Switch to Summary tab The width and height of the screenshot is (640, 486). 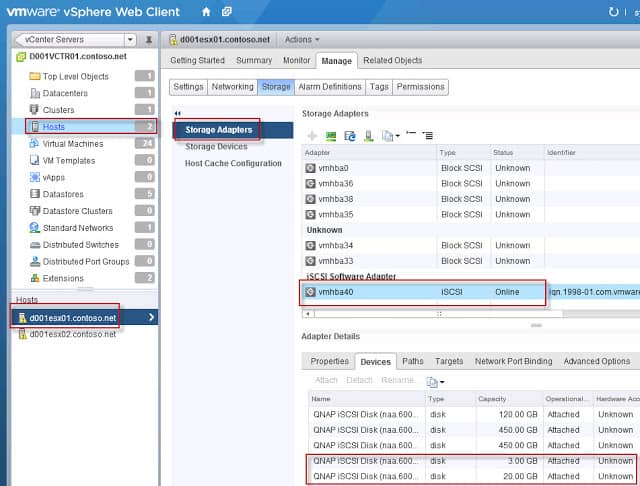[254, 60]
